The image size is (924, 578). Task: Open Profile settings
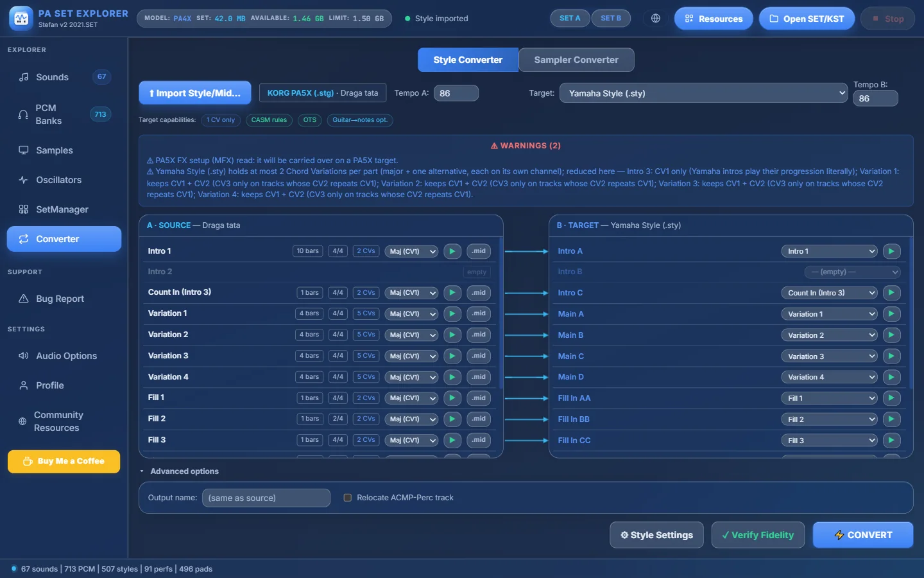pos(64,385)
